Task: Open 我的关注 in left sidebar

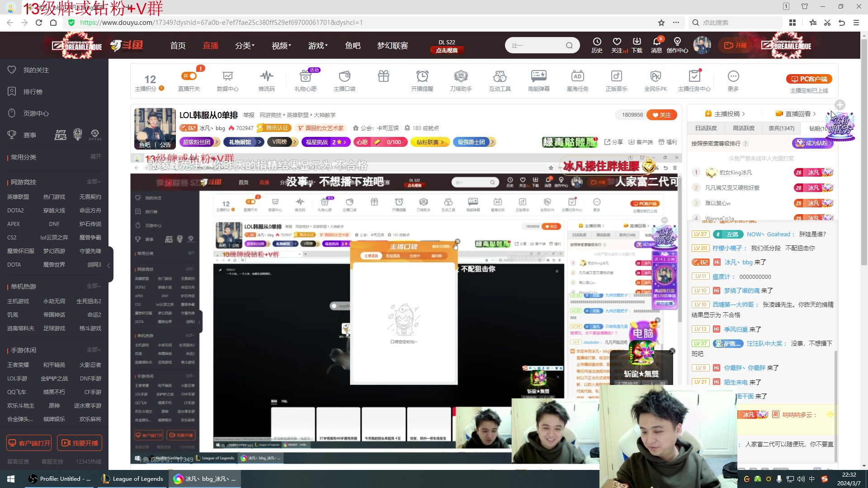Action: 36,70
